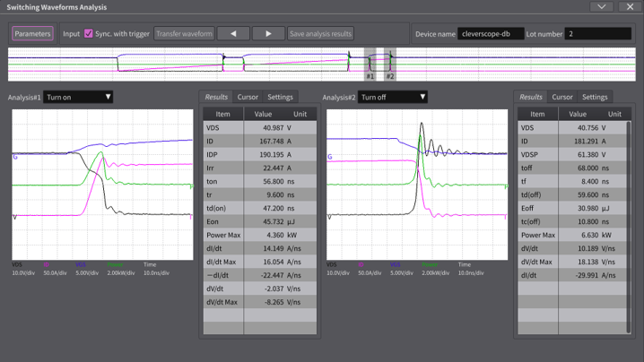Screen dimensions: 644x362
Task: Select the #1 analysis marker in overview
Action: 370,77
